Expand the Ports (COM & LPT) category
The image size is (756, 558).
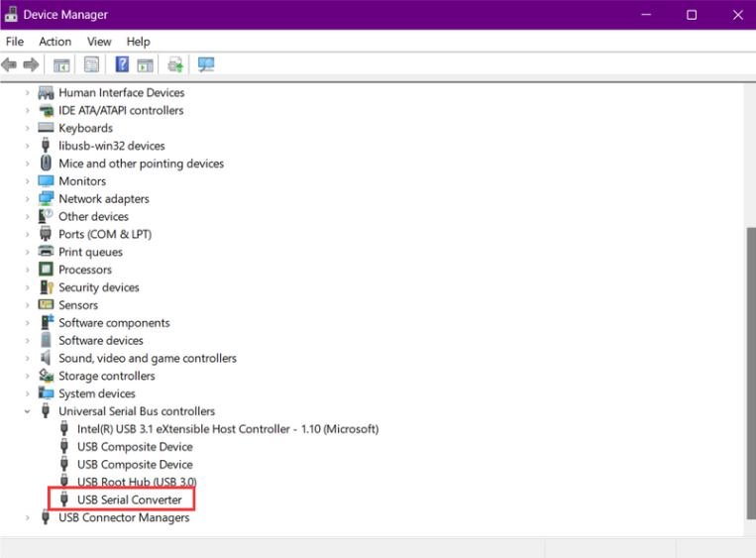coord(28,235)
